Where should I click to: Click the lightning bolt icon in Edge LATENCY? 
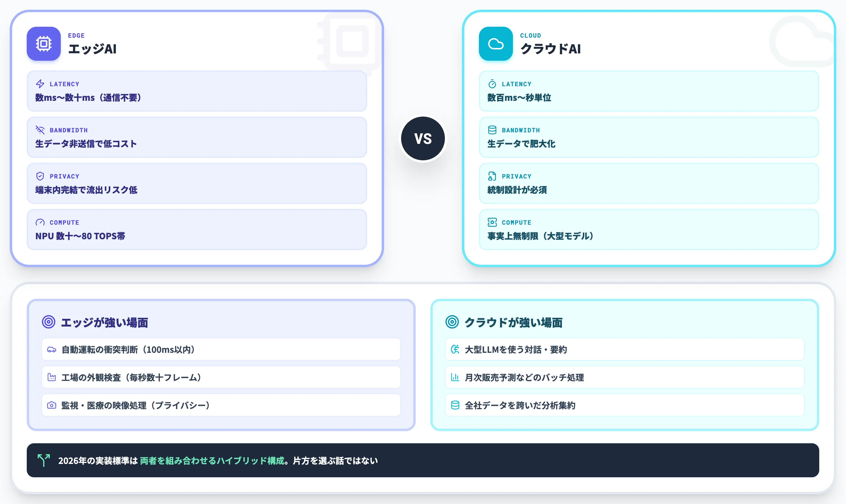(x=40, y=84)
